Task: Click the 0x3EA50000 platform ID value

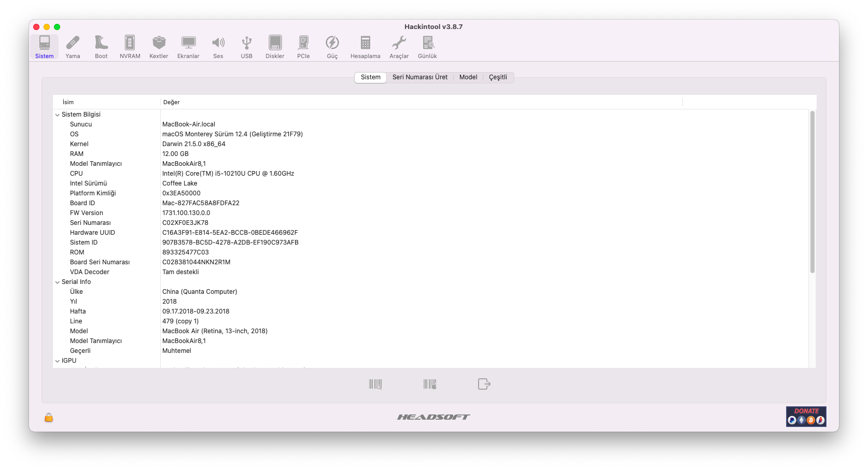Action: pyautogui.click(x=181, y=193)
